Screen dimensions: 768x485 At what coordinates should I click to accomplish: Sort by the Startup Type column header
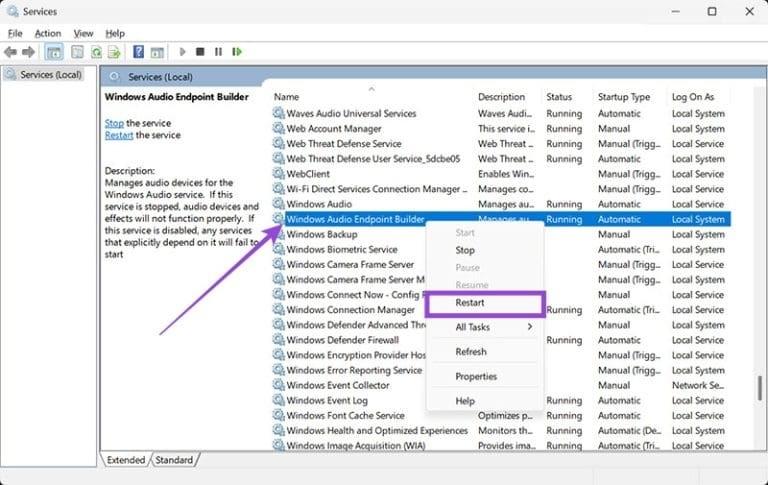[624, 97]
